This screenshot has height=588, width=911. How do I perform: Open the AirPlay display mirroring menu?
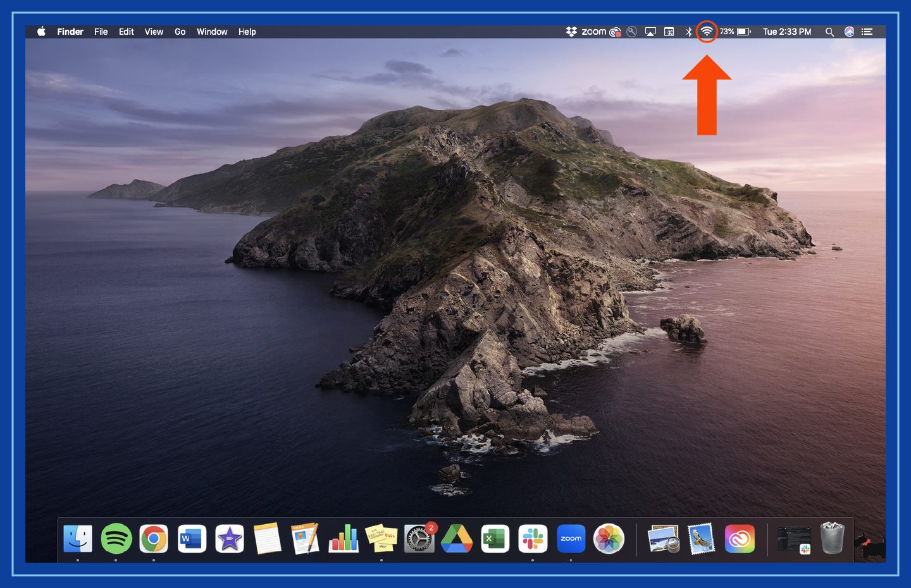click(650, 31)
